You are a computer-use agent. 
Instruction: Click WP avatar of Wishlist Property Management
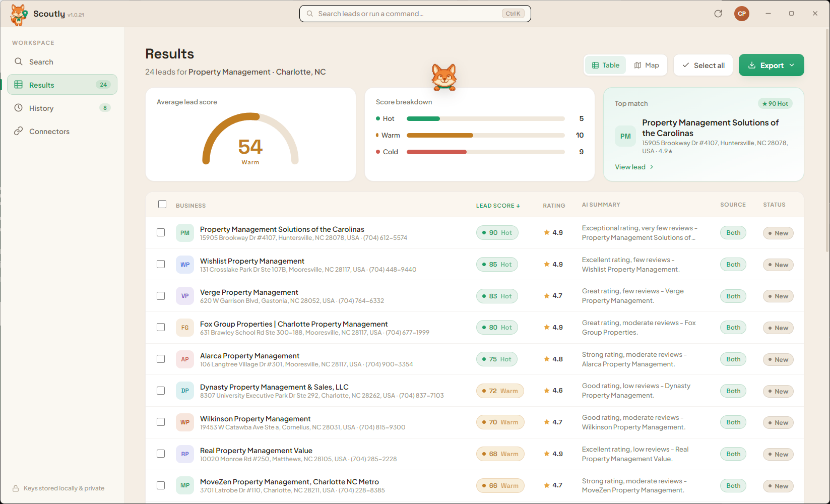tap(185, 265)
